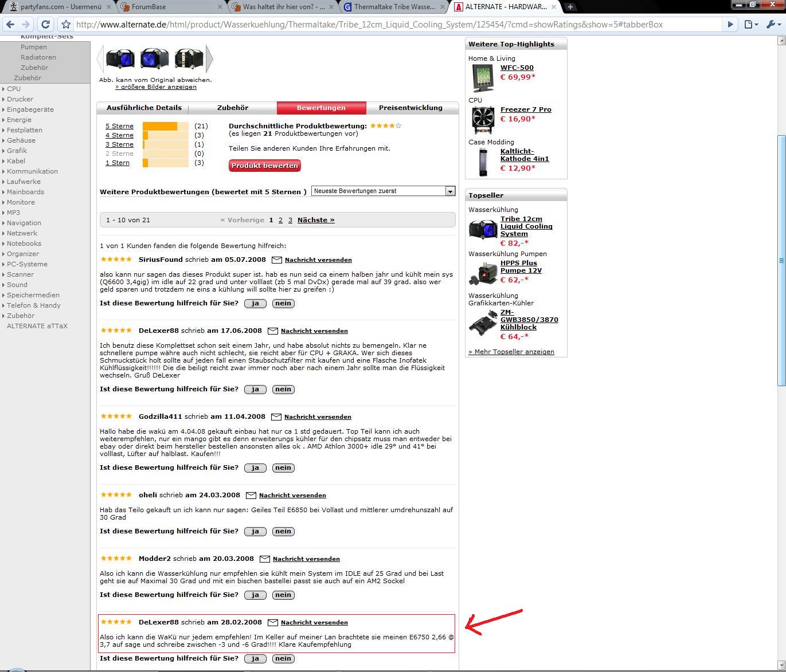Expand the PC-Systeme category
Screen dimensions: 786x672
(x=27, y=264)
